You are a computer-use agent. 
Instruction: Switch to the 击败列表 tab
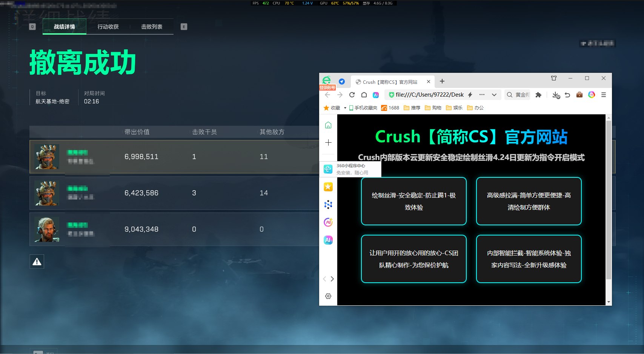coord(152,27)
